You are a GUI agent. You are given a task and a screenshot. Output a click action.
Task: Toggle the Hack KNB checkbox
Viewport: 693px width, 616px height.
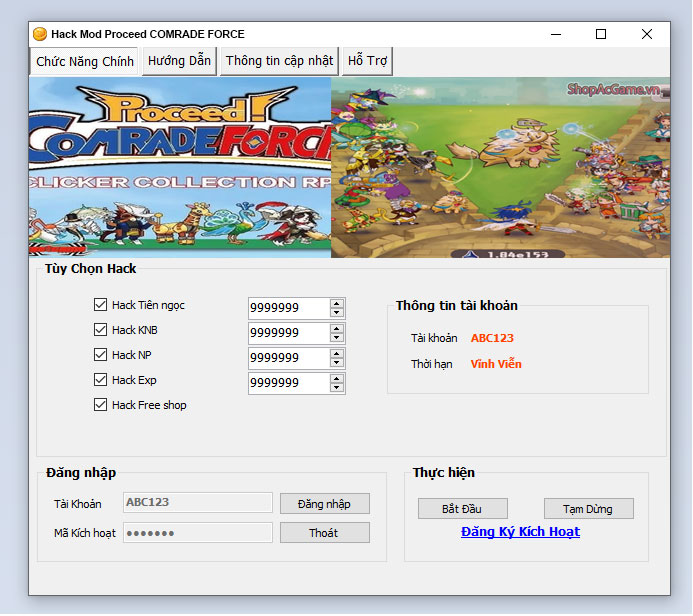point(100,330)
